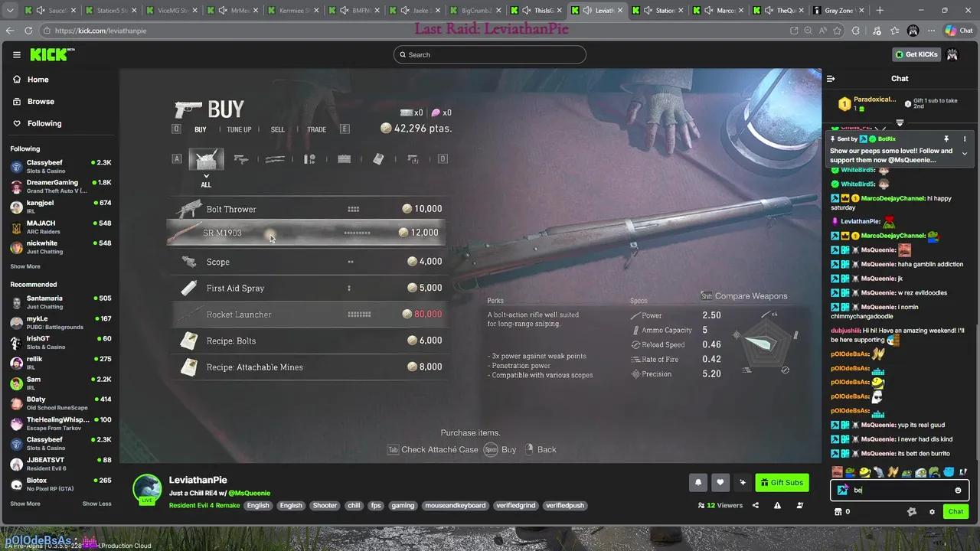Click Paradoxical top gifter entry

coord(867,103)
